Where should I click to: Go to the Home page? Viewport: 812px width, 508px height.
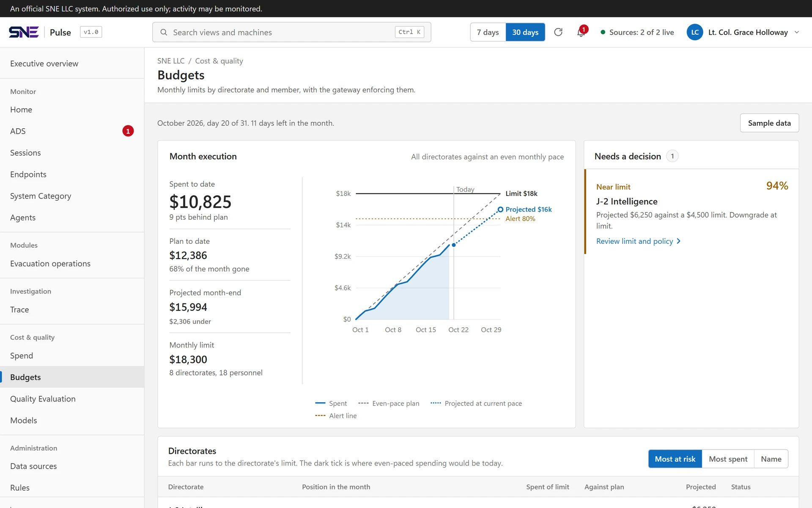click(72, 110)
